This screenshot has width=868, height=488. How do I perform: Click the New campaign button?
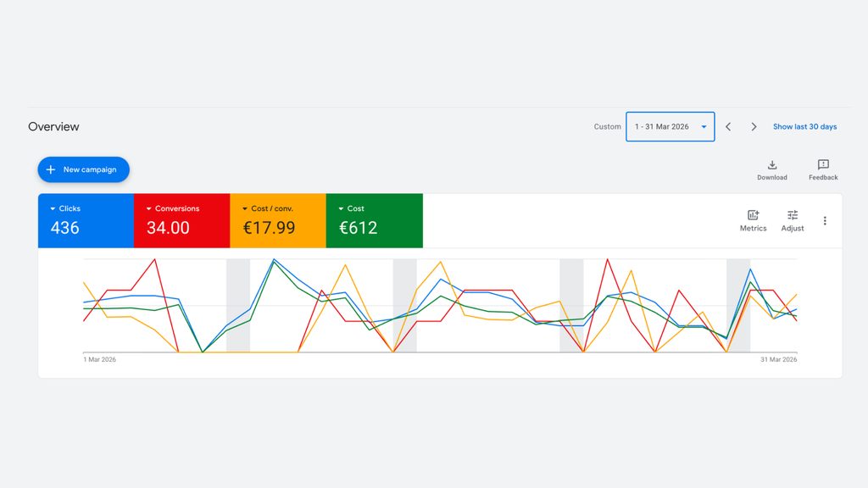[x=84, y=169]
